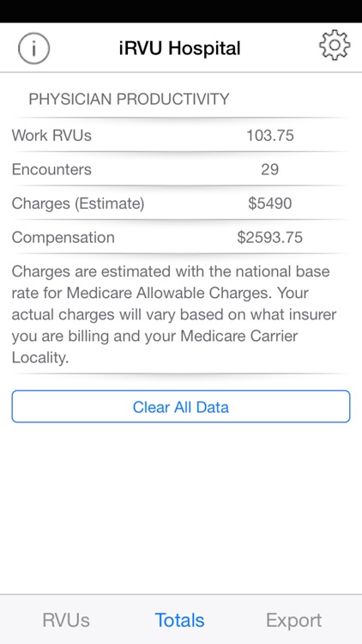The width and height of the screenshot is (362, 644).
Task: Tap the encounters count 29
Action: 269,169
